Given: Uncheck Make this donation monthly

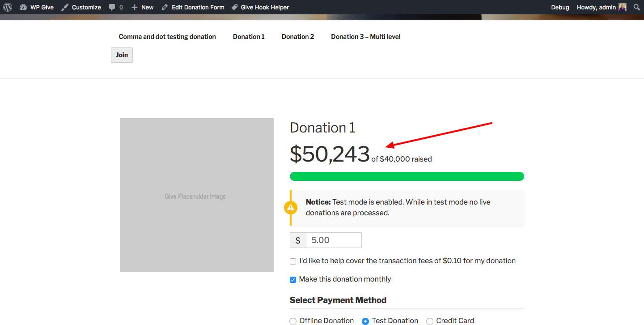Looking at the screenshot, I should (x=293, y=279).
